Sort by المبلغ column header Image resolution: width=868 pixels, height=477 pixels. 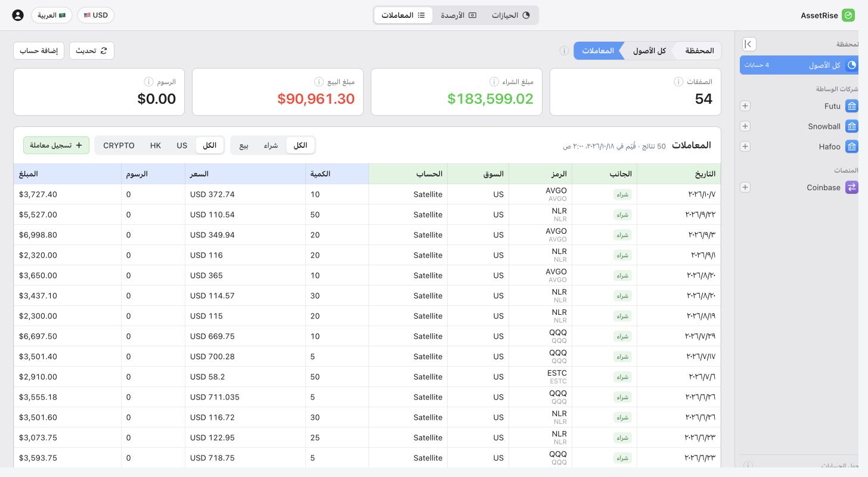point(67,174)
